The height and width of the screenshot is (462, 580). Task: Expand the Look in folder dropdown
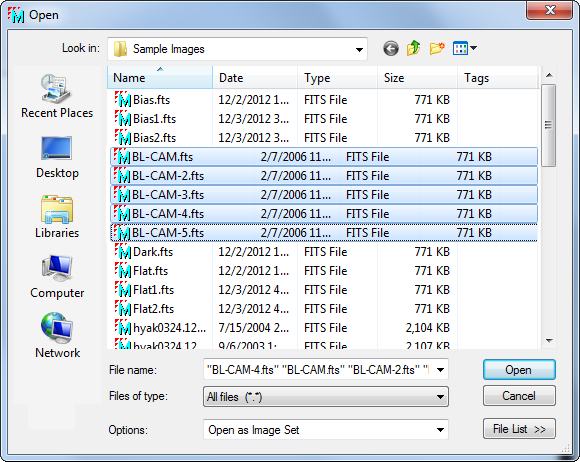[359, 49]
